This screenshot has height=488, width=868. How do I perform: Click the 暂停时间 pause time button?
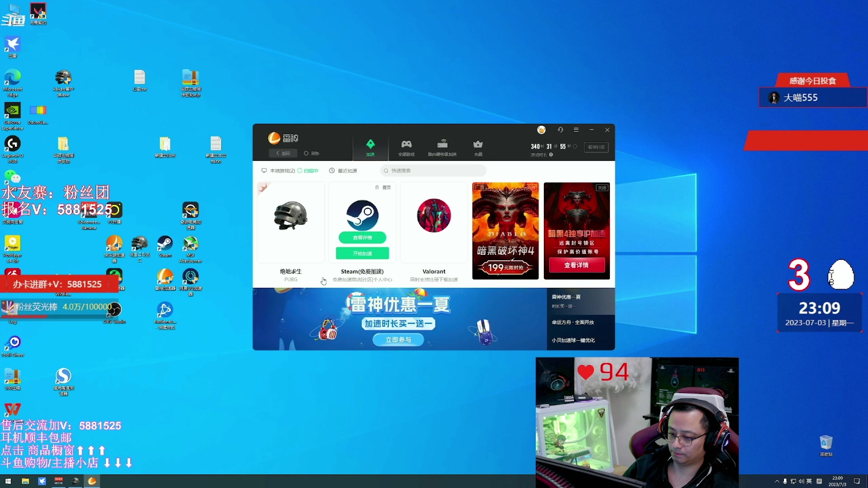[x=596, y=147]
